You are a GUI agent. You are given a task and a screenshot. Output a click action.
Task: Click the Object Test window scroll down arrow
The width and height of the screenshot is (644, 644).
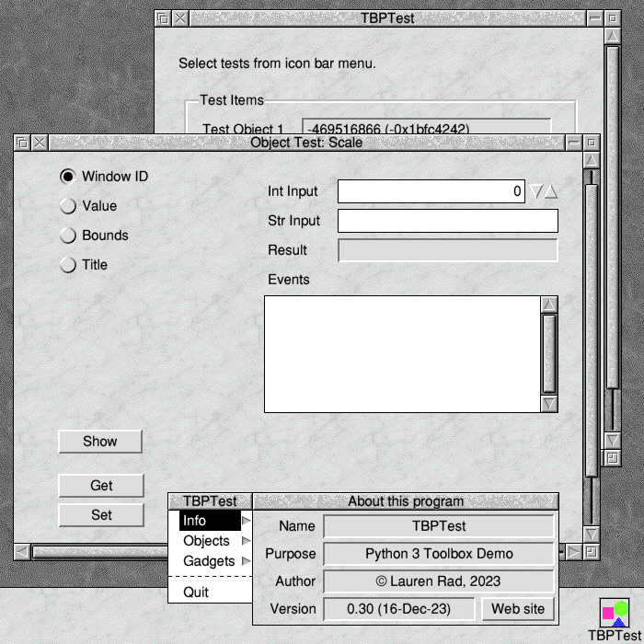click(x=592, y=534)
